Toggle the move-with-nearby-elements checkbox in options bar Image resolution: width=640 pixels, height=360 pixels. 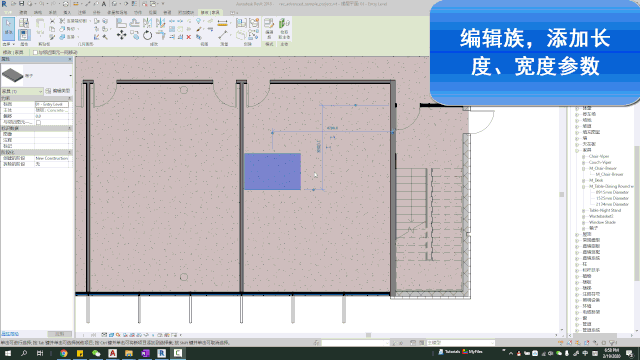[35, 52]
